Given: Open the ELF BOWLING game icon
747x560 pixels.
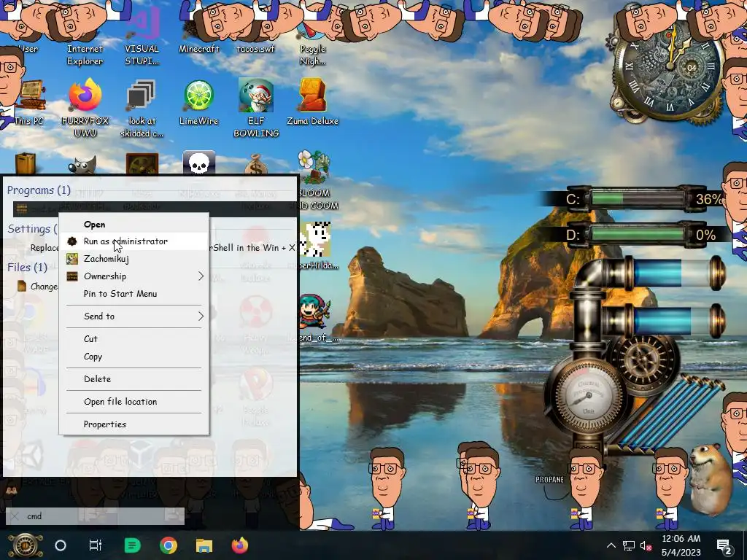Looking at the screenshot, I should pyautogui.click(x=256, y=109).
